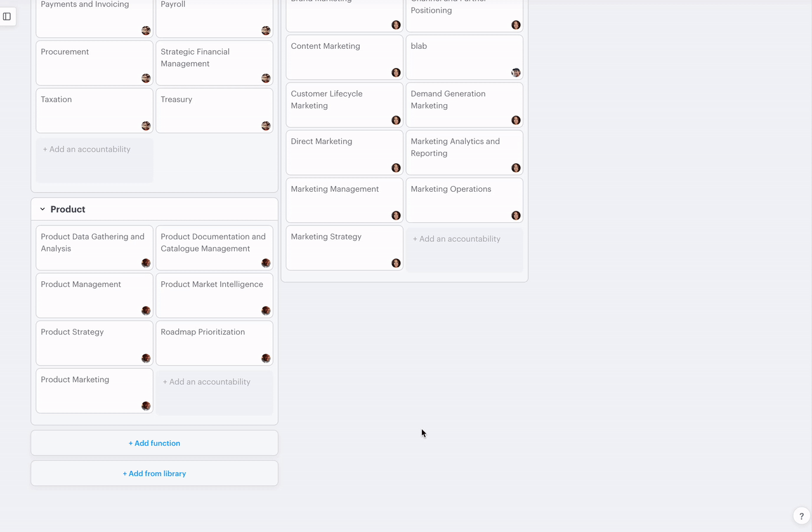Click the avatar on Product Marketing card
The width and height of the screenshot is (812, 532).
[x=146, y=406]
